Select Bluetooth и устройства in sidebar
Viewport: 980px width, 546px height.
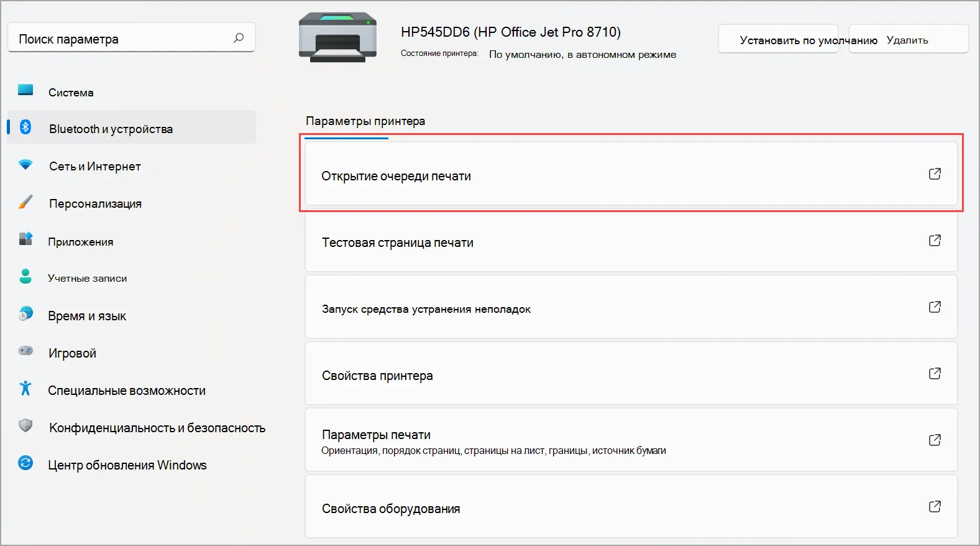coord(131,127)
